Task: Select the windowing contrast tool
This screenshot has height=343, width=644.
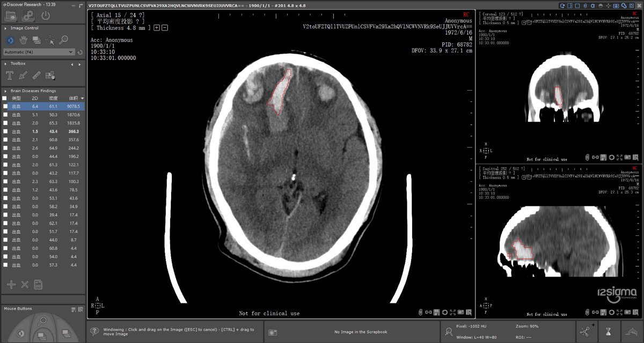Action: click(x=10, y=40)
